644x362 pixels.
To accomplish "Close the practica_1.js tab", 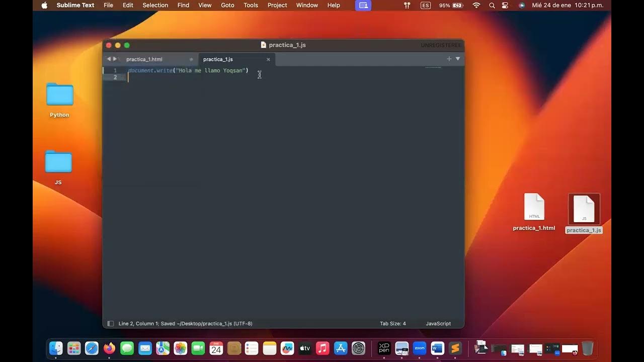I will coord(268,59).
